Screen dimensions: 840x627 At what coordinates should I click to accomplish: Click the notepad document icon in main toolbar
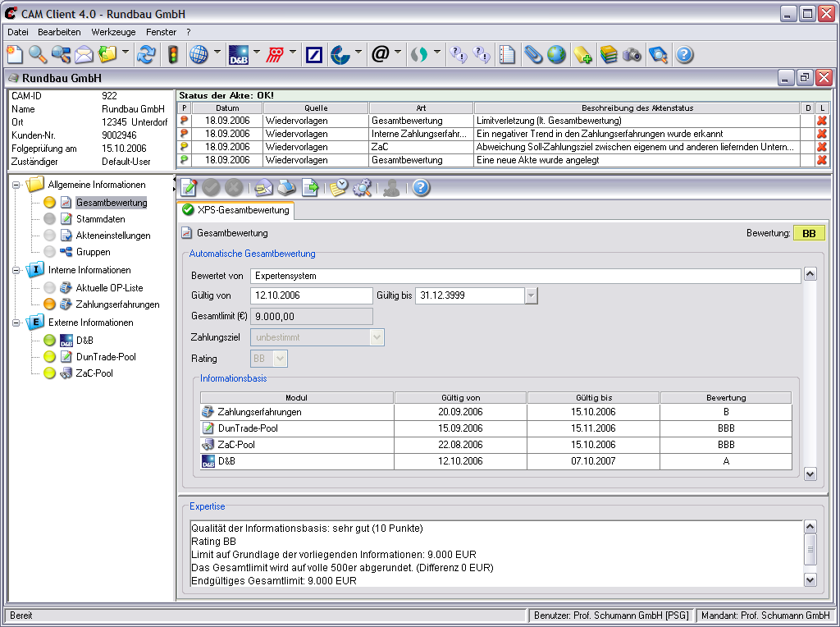(x=507, y=55)
